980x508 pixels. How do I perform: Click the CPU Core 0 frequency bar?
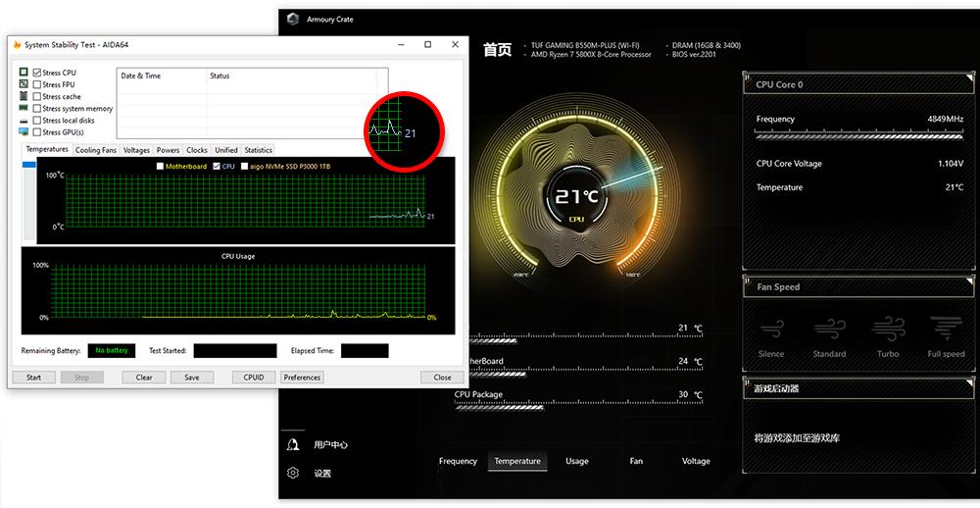coord(859,134)
